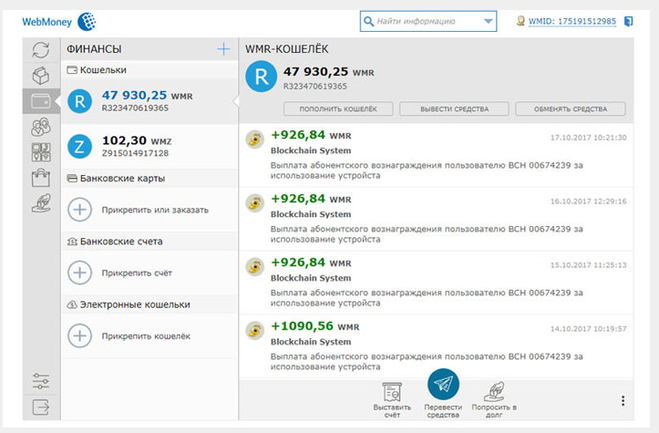Image resolution: width=659 pixels, height=433 pixels.
Task: Select the wallet finances sidebar icon
Action: (41, 101)
